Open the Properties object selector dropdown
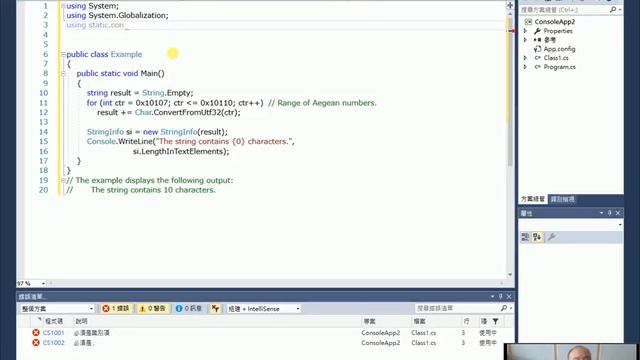 [x=620, y=225]
